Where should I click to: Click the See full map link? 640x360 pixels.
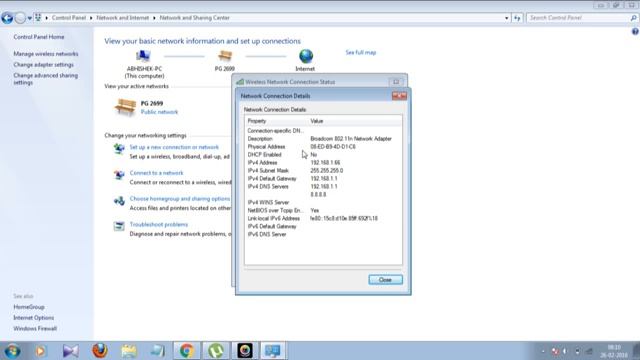point(361,52)
